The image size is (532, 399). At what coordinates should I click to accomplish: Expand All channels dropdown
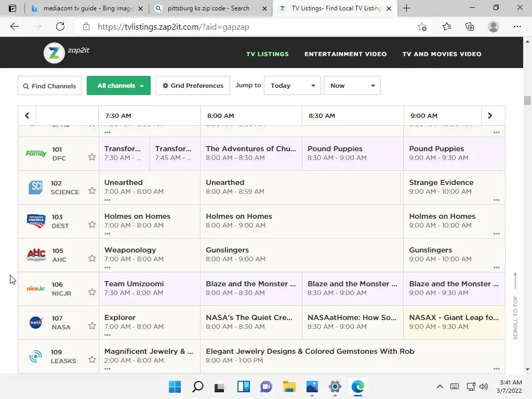(x=118, y=86)
